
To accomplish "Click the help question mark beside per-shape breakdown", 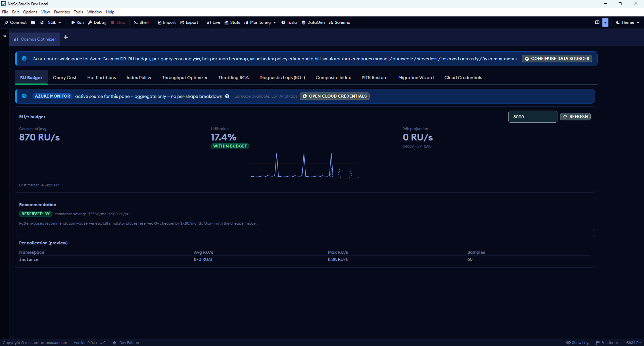I will pyautogui.click(x=227, y=96).
